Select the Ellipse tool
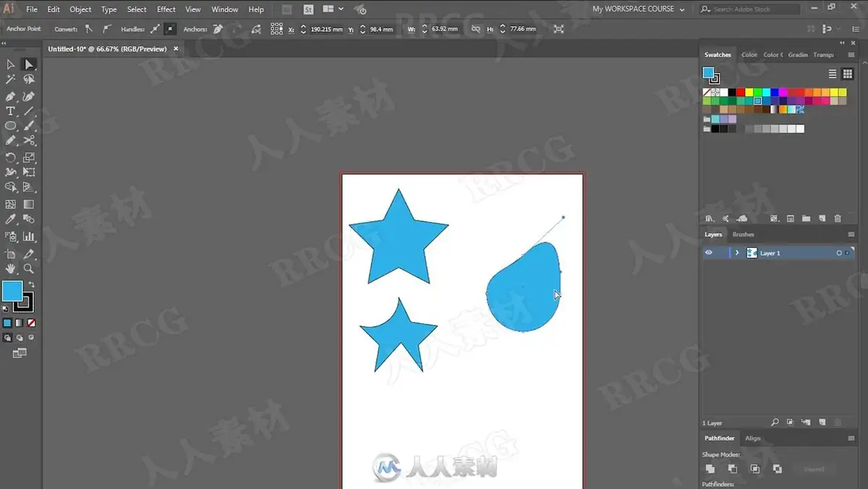868x489 pixels. (x=11, y=126)
